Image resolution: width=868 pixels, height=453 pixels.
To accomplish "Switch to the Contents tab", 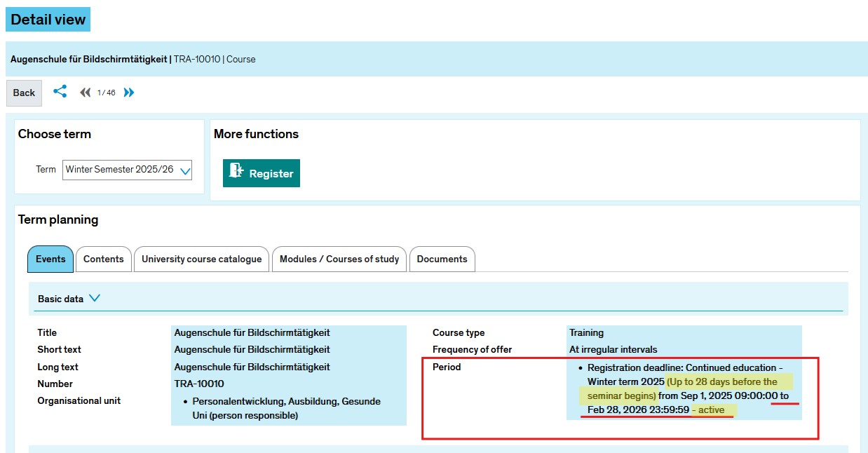I will (103, 259).
